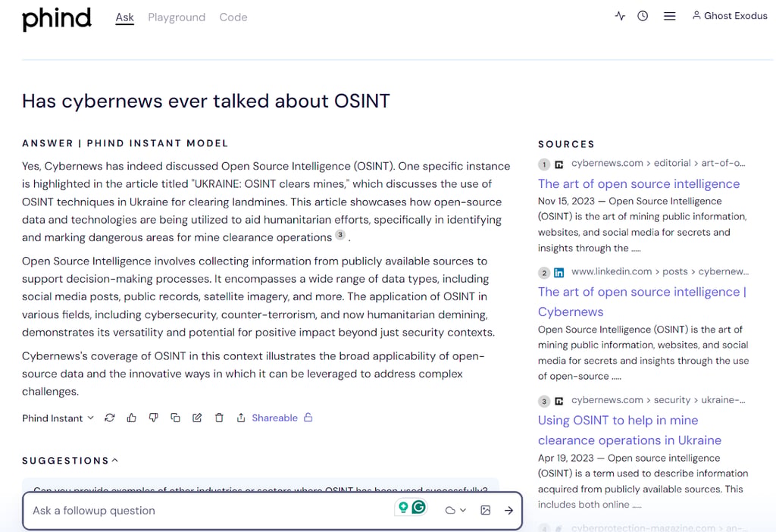Click the share upload icon
The image size is (776, 532).
(240, 418)
